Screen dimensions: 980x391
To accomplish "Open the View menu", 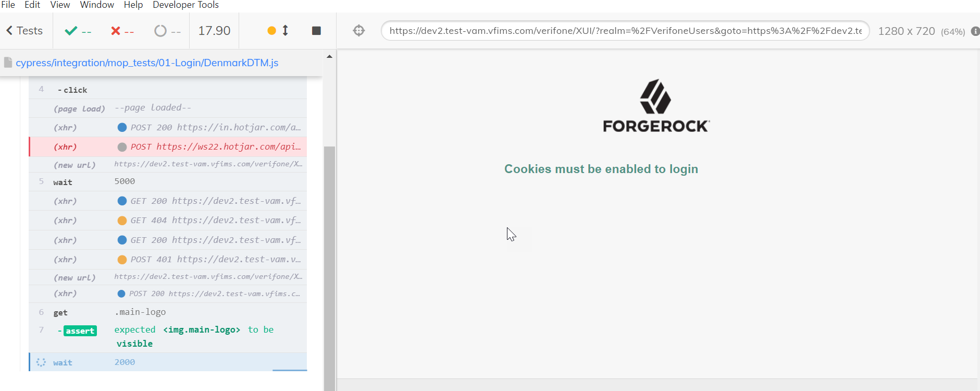I will tap(60, 5).
